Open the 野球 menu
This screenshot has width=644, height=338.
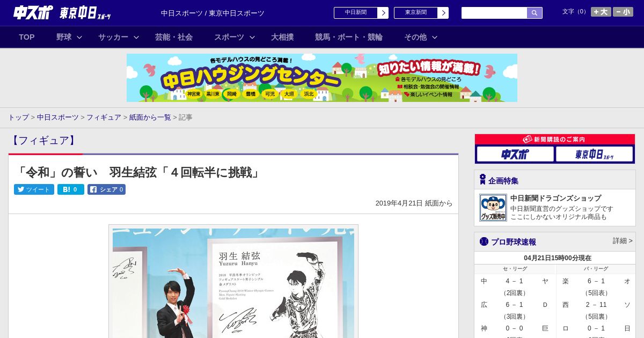tap(64, 37)
